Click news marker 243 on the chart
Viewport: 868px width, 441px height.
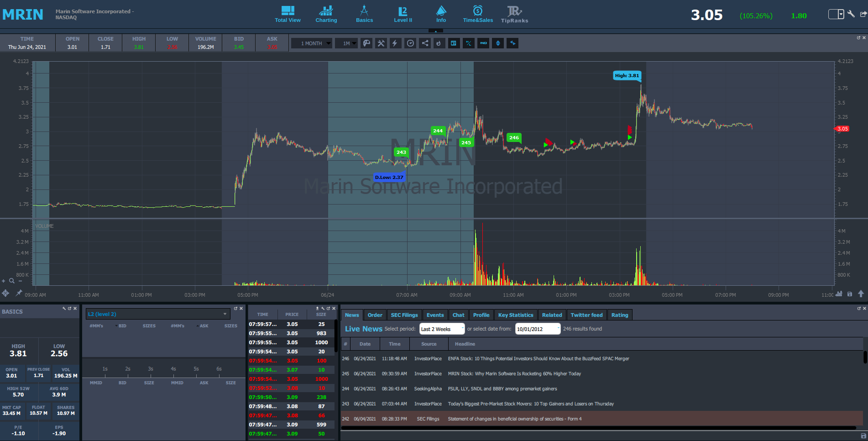click(x=401, y=152)
